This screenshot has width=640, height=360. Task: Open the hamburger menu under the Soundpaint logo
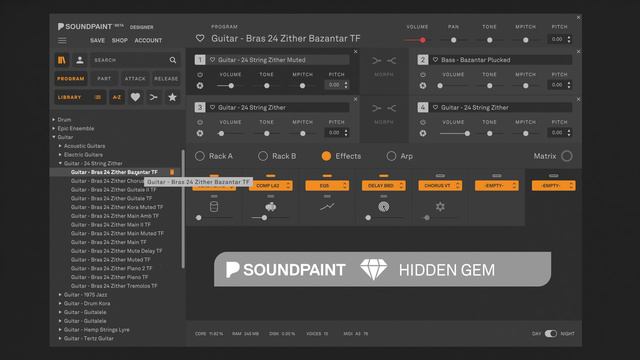pyautogui.click(x=62, y=40)
